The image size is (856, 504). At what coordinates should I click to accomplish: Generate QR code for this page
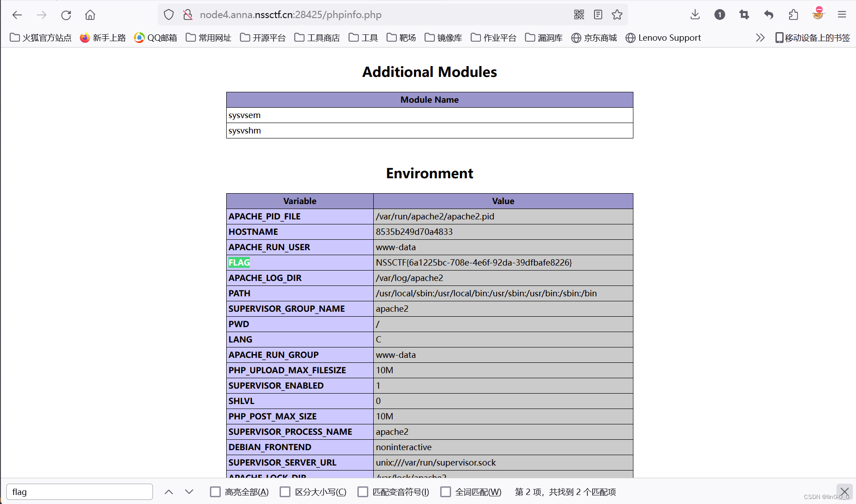tap(579, 14)
